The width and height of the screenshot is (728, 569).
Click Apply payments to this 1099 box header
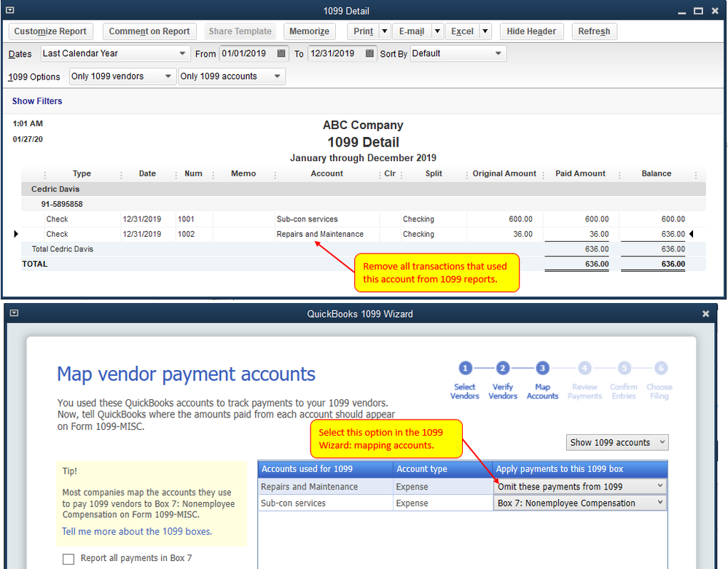coord(580,469)
